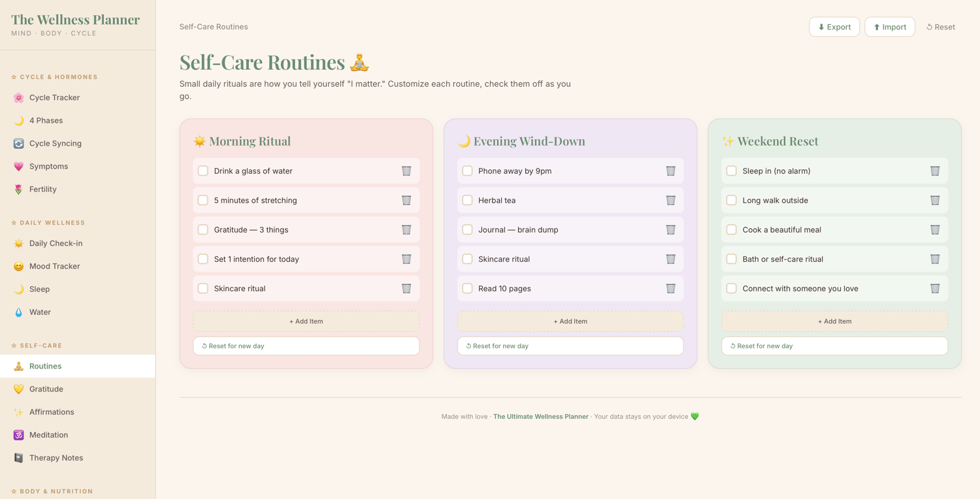The image size is (980, 499).
Task: Delete the 'Drink a glass of water' item
Action: coord(406,171)
